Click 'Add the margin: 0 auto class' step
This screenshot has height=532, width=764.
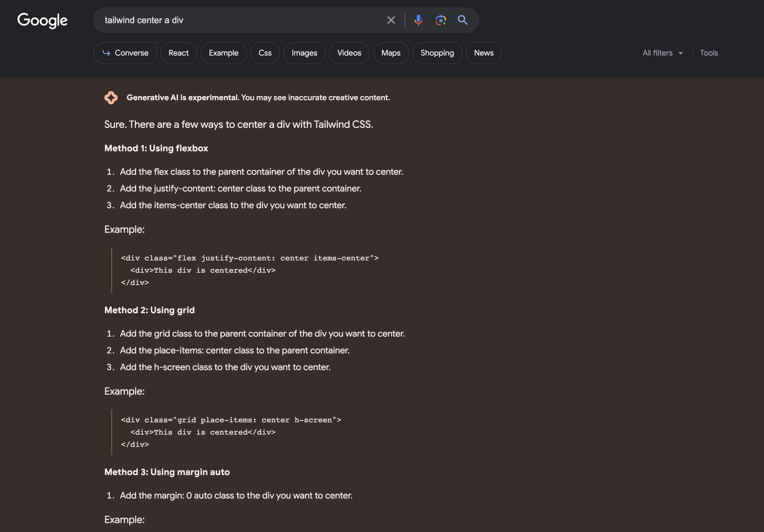point(236,495)
